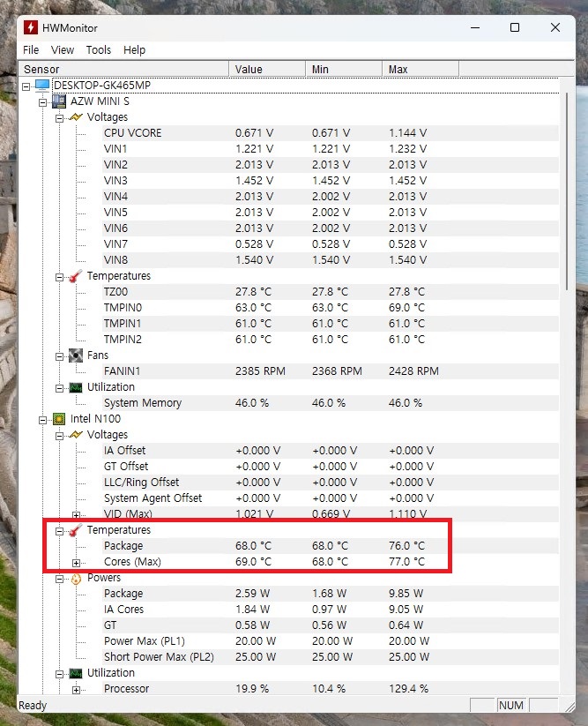588x726 pixels.
Task: Click the AZW MINI S motherboard icon
Action: 59,101
